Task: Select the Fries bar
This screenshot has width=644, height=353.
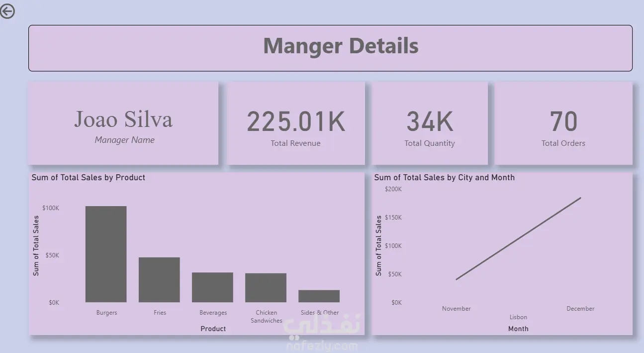Action: tap(159, 280)
